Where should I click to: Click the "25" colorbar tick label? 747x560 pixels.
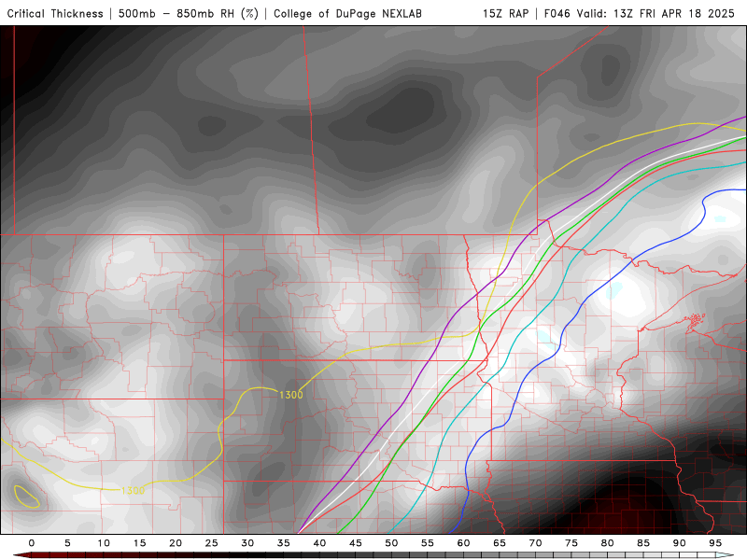click(212, 543)
